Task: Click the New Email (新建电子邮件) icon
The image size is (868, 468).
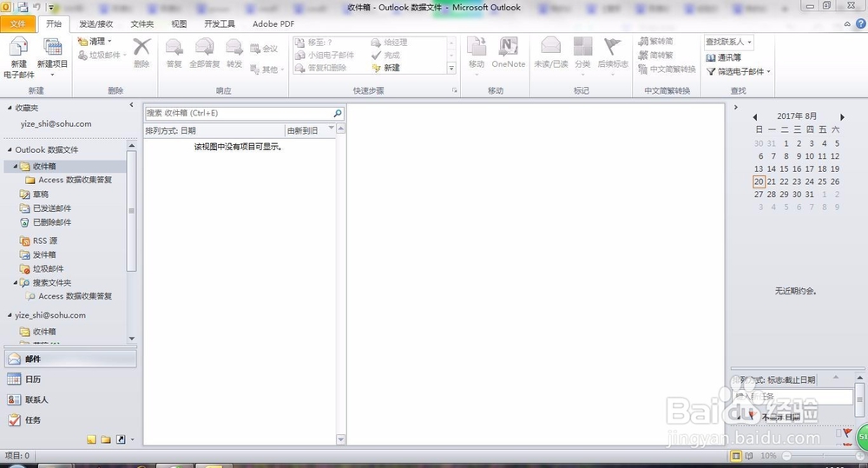Action: click(19, 48)
